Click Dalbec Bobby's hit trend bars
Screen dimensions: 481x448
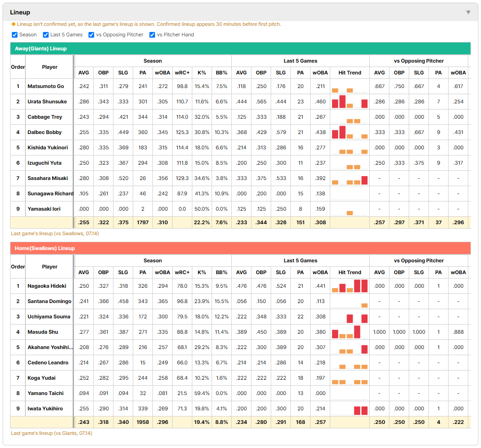coord(350,132)
